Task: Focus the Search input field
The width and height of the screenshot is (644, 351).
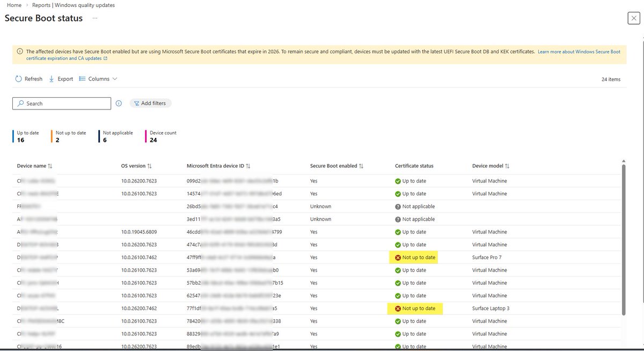Action: tap(62, 104)
